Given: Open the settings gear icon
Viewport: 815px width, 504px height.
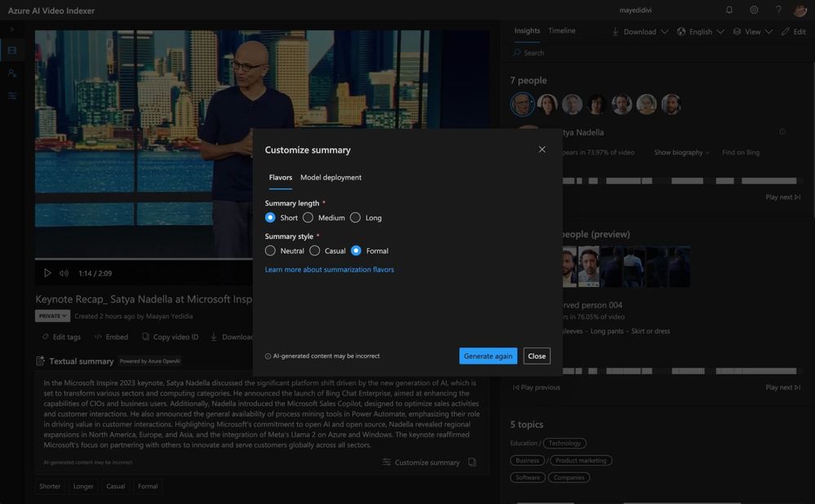Looking at the screenshot, I should pyautogui.click(x=754, y=10).
